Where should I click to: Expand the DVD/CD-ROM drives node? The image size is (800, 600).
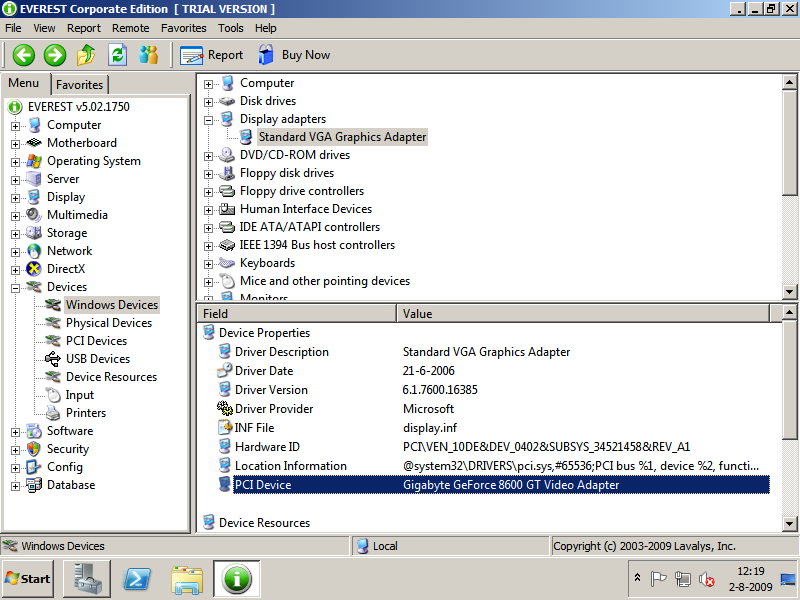pos(208,156)
